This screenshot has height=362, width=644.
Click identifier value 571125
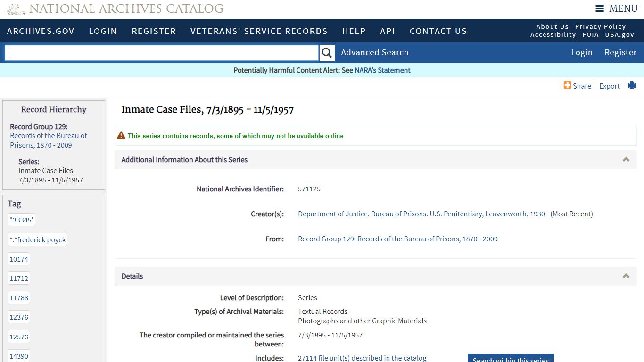coord(309,189)
